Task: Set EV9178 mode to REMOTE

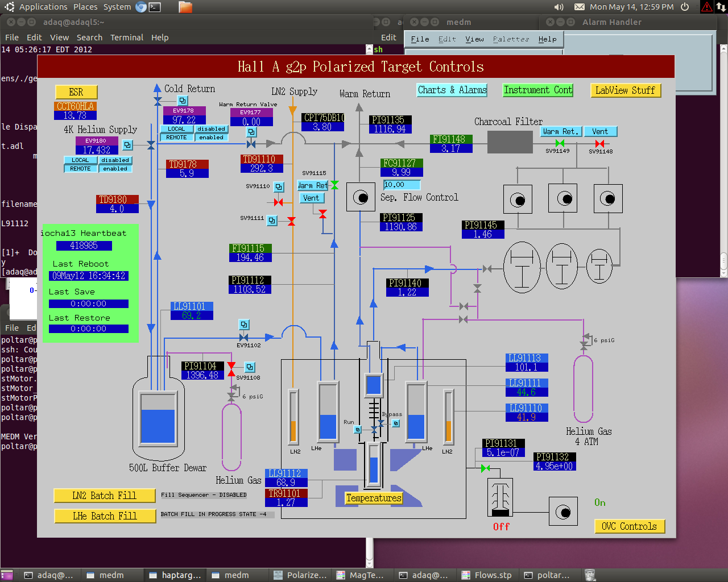Action: (x=176, y=138)
